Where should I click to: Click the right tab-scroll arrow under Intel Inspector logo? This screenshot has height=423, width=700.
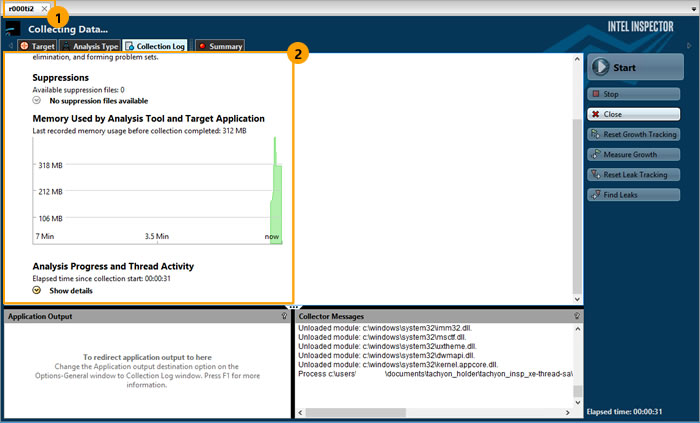[689, 46]
